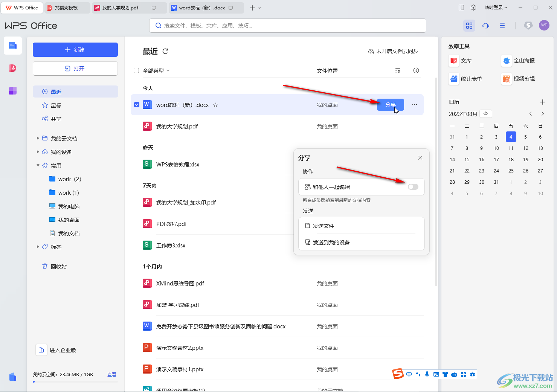Click in the search files input box

click(x=288, y=26)
